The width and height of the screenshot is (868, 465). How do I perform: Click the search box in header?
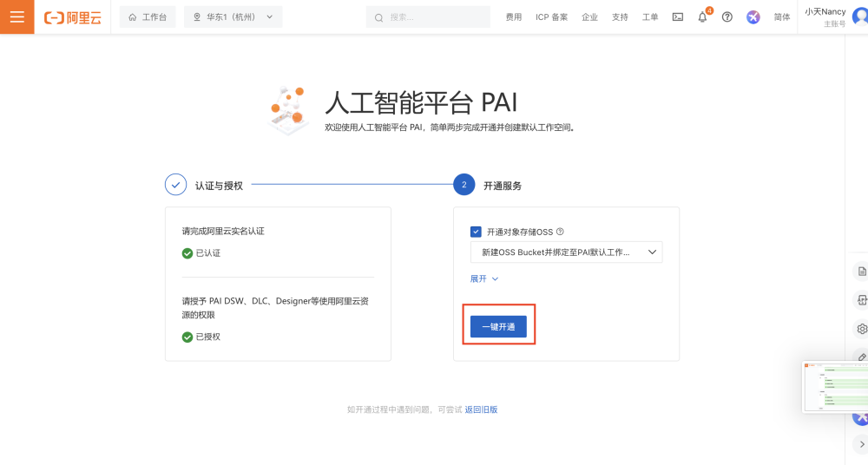tap(428, 17)
